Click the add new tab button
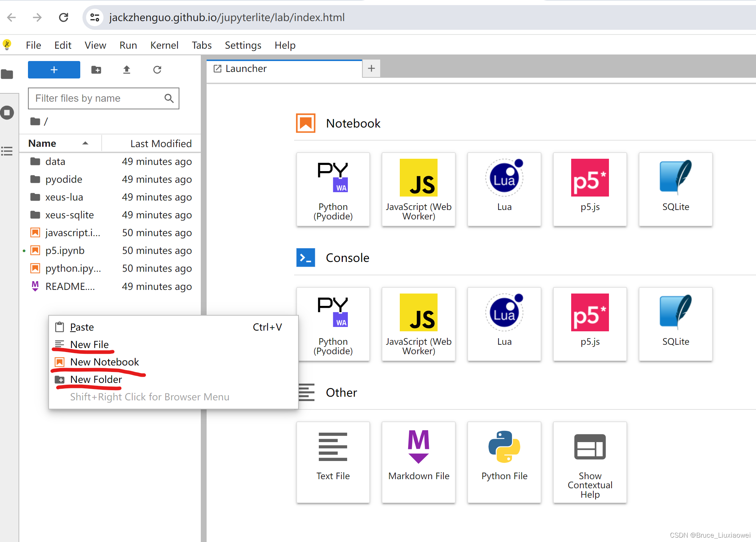Image resolution: width=756 pixels, height=542 pixels. (x=371, y=69)
